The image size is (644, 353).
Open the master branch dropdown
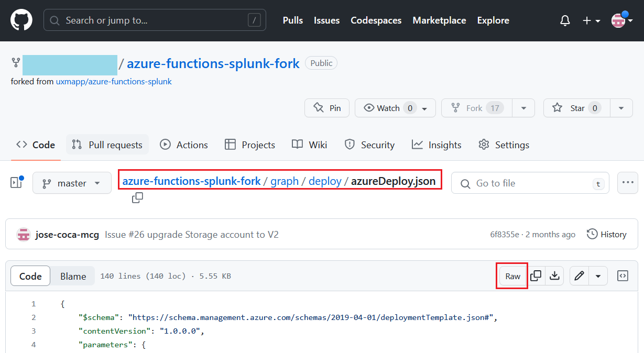click(x=72, y=183)
